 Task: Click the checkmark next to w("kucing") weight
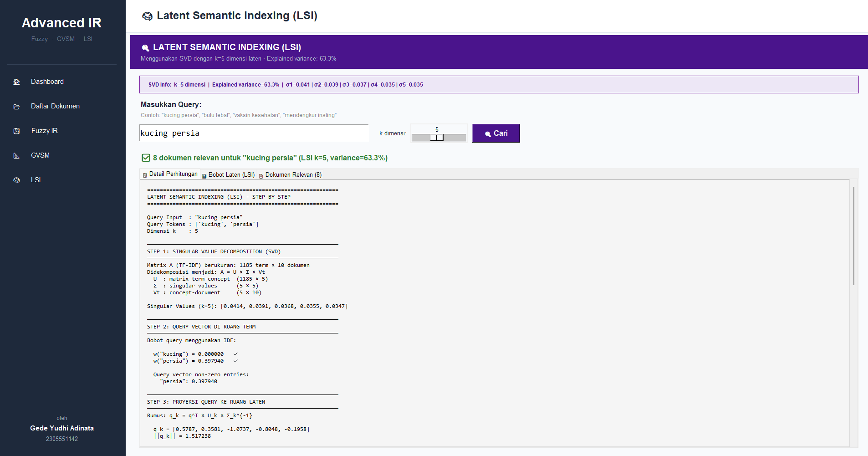pos(235,354)
